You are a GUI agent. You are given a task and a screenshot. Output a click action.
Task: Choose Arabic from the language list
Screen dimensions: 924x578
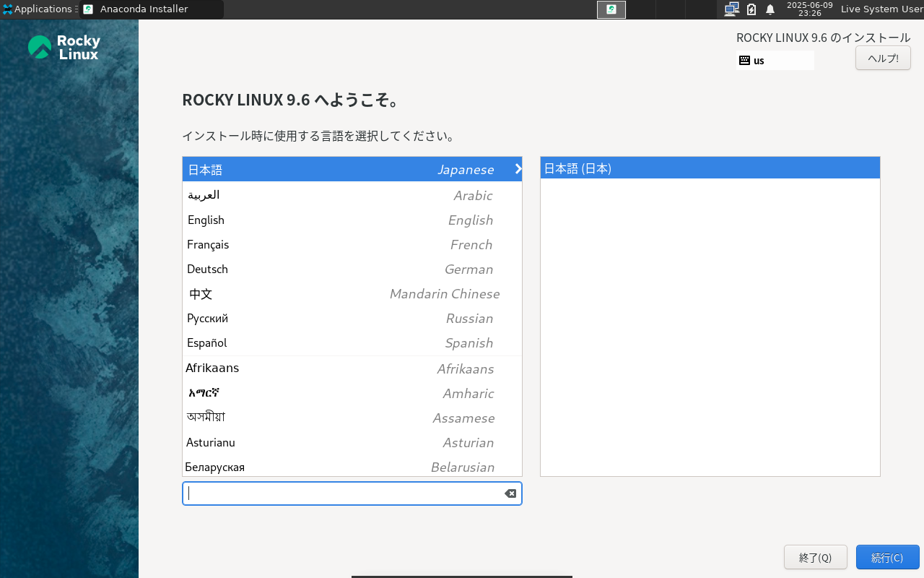352,195
